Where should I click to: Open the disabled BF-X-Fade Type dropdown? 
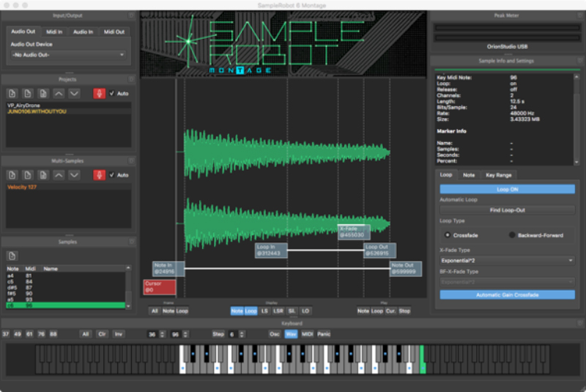tap(507, 282)
